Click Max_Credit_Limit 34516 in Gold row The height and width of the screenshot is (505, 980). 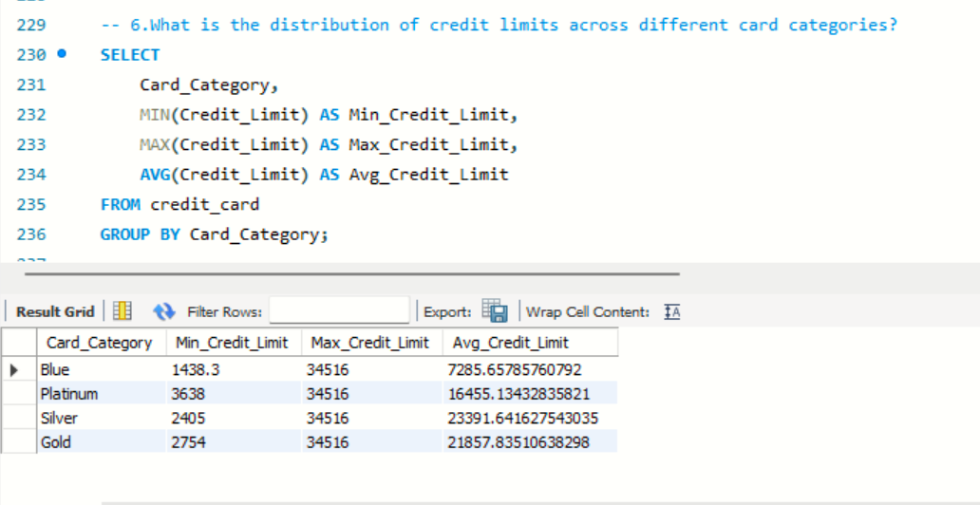click(372, 442)
